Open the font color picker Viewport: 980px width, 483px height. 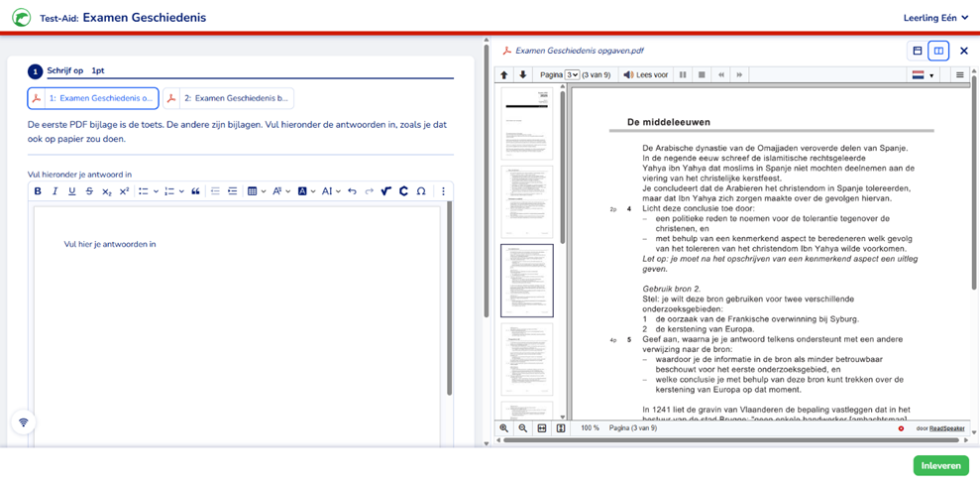(x=304, y=191)
